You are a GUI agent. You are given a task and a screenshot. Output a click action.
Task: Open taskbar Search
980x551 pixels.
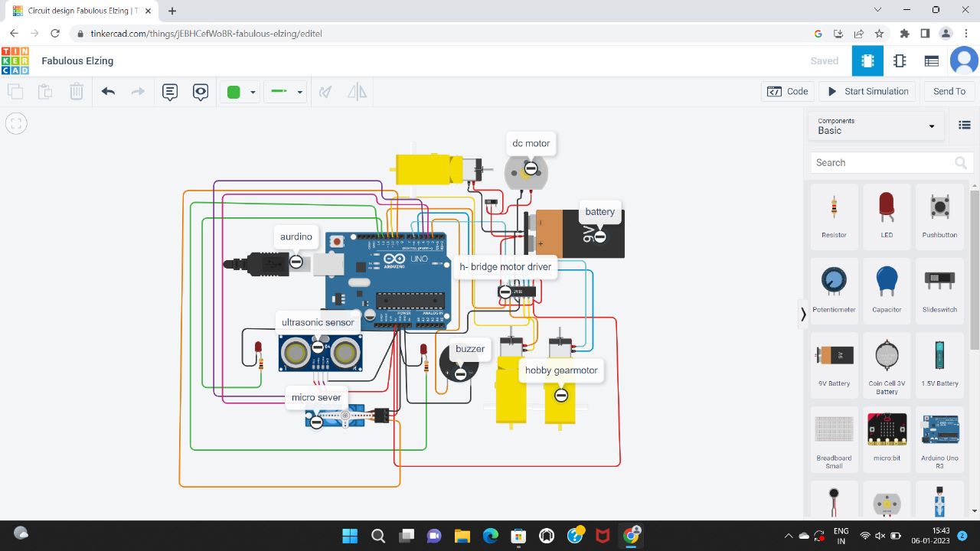(x=378, y=535)
